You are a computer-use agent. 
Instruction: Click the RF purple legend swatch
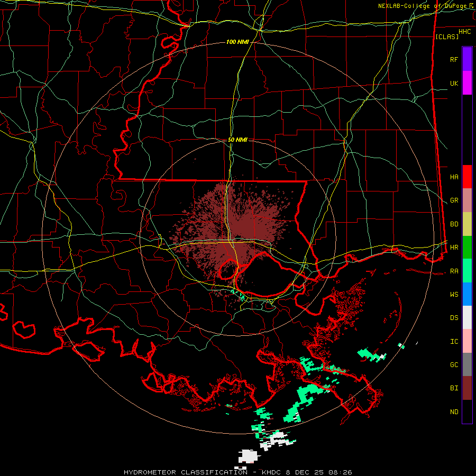(467, 59)
